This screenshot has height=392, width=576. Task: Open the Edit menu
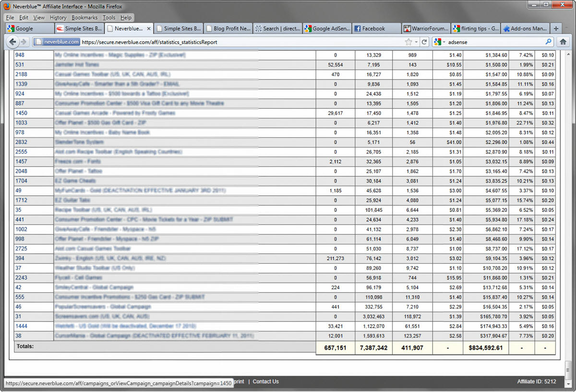(24, 17)
